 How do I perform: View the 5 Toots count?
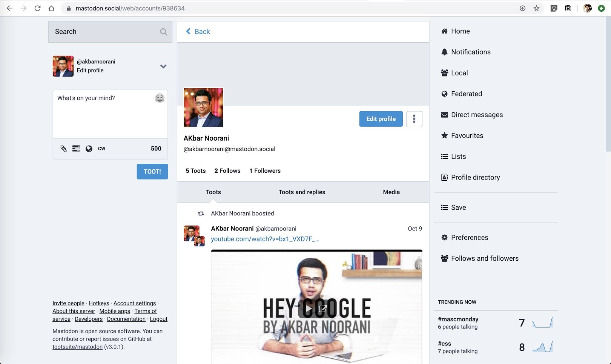[x=196, y=171]
